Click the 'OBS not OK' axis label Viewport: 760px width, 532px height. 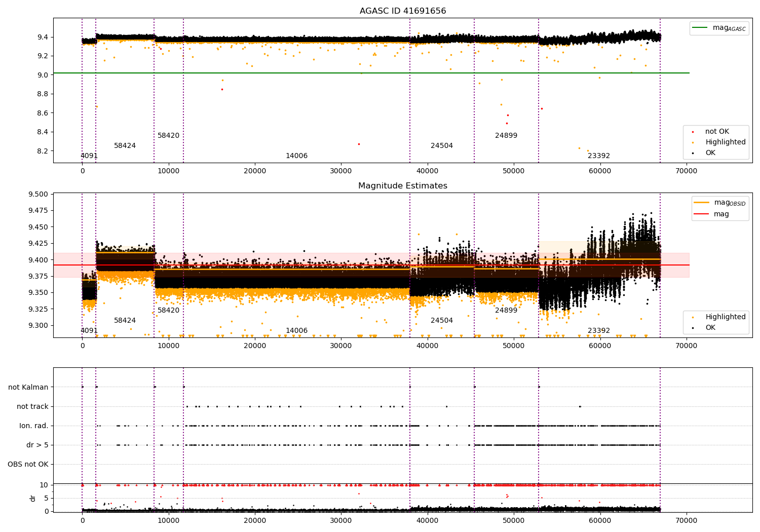pos(28,464)
